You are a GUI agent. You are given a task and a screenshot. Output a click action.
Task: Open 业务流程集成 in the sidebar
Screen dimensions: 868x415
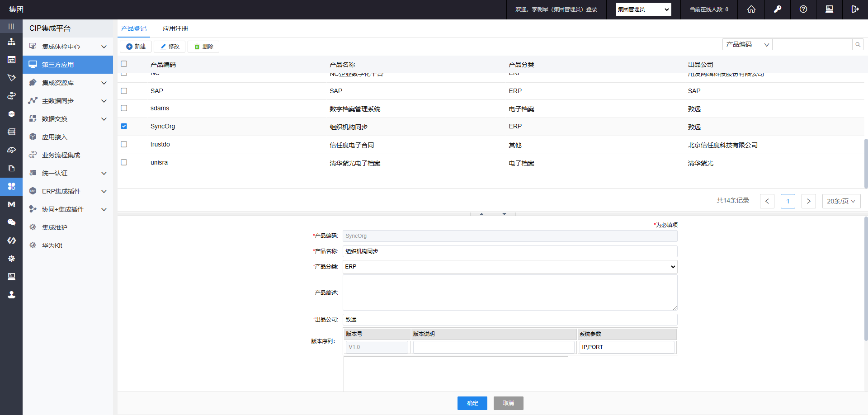pos(61,155)
